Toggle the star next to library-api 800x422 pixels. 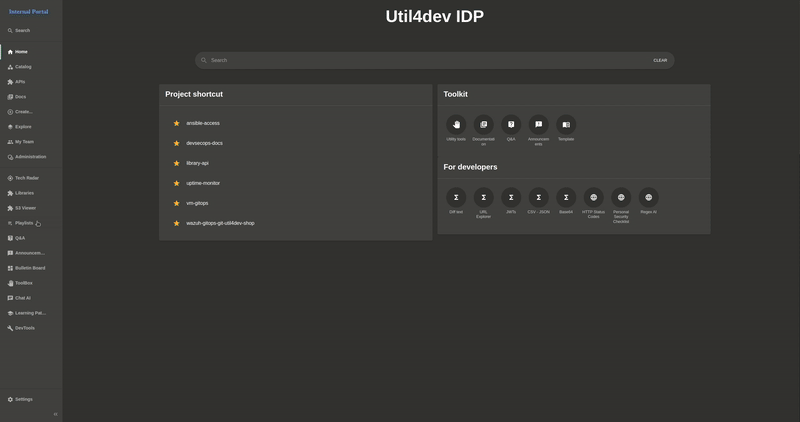(177, 163)
